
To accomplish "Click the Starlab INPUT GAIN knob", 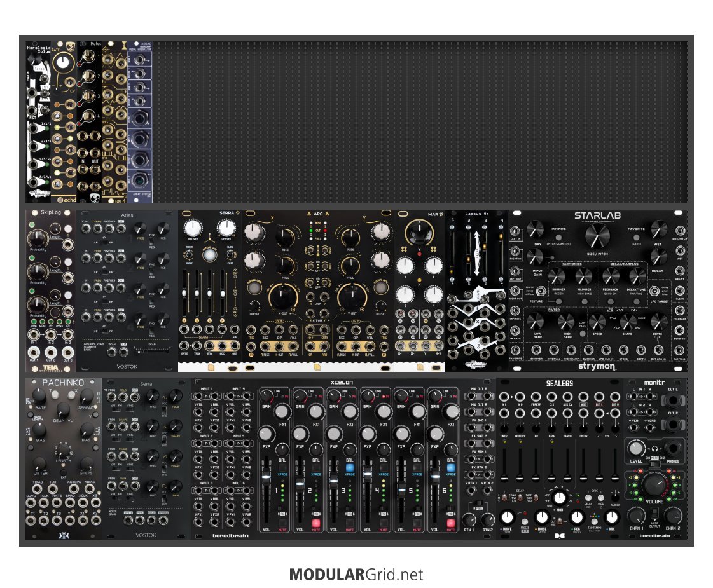I will [x=535, y=257].
